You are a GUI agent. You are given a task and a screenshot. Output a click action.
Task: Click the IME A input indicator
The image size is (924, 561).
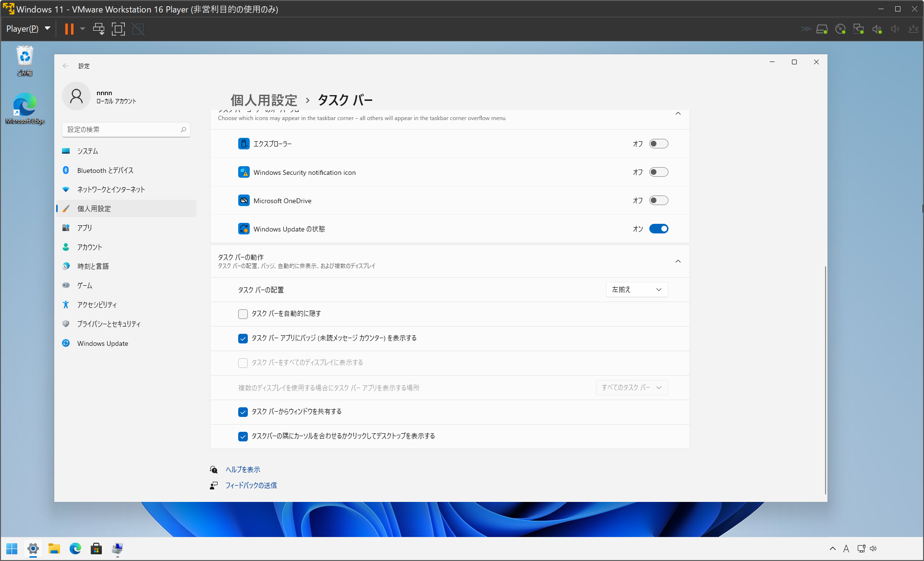846,549
